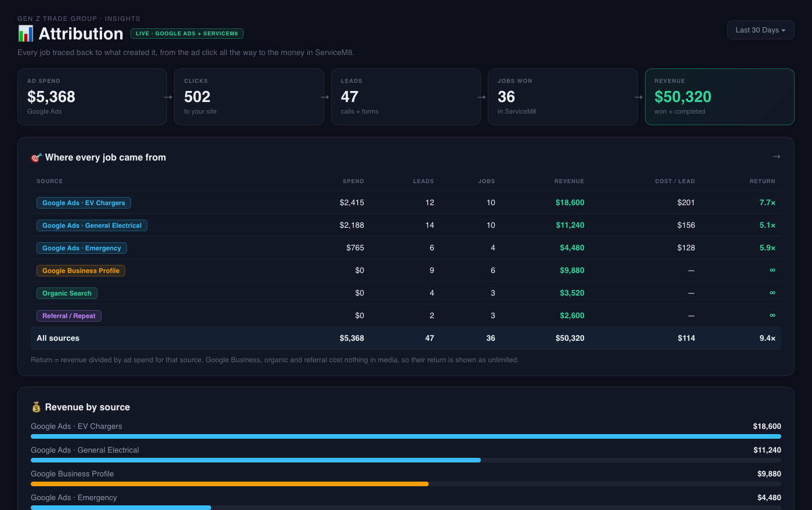Viewport: 812px width, 510px height.
Task: Click the arrow icon at top-right of sources panel
Action: [x=777, y=156]
